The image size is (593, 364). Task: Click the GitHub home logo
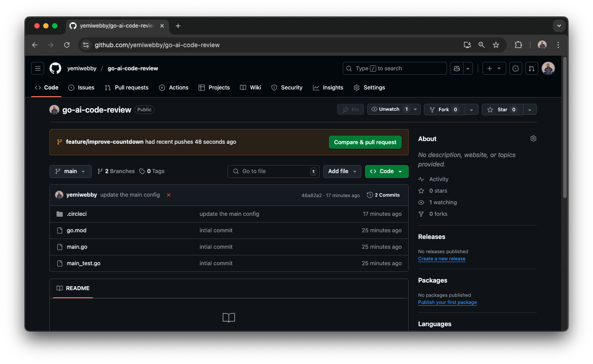coord(55,68)
